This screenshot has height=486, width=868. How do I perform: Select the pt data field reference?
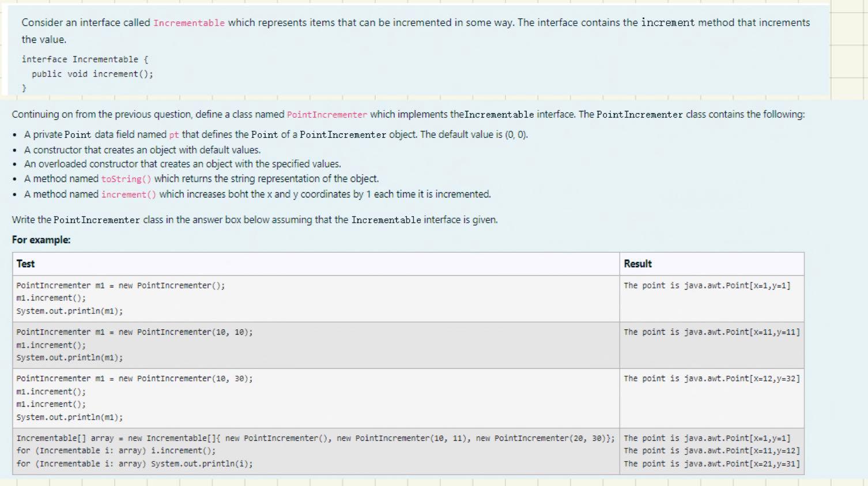(174, 134)
